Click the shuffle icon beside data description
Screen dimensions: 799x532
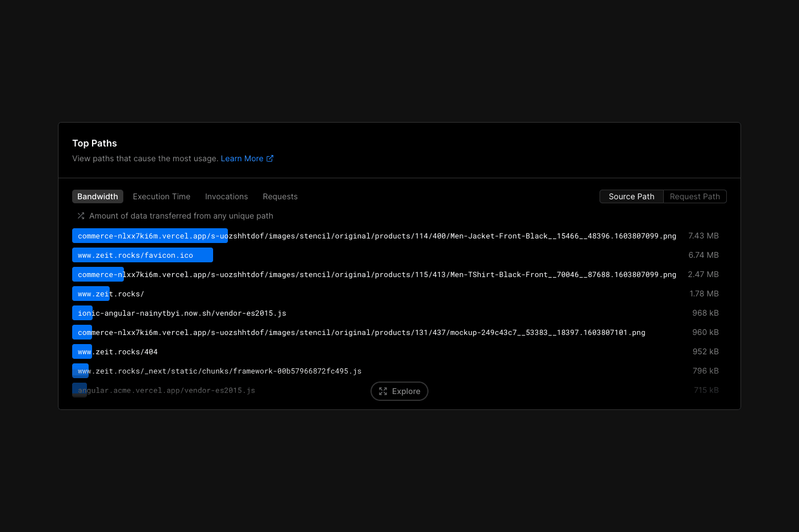point(81,216)
